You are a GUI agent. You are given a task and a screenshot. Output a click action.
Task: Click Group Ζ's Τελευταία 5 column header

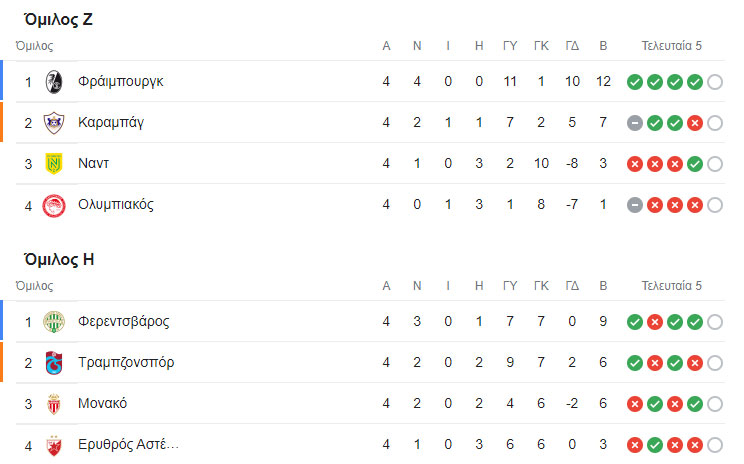click(672, 46)
